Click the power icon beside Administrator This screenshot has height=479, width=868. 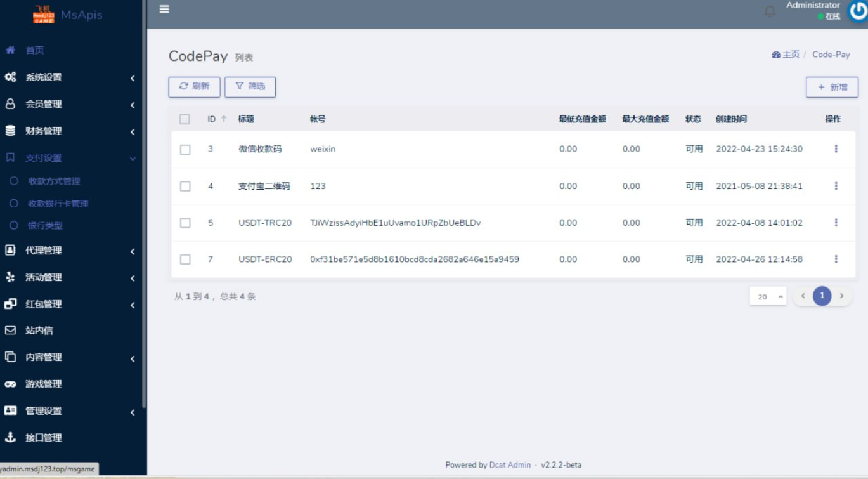point(858,11)
